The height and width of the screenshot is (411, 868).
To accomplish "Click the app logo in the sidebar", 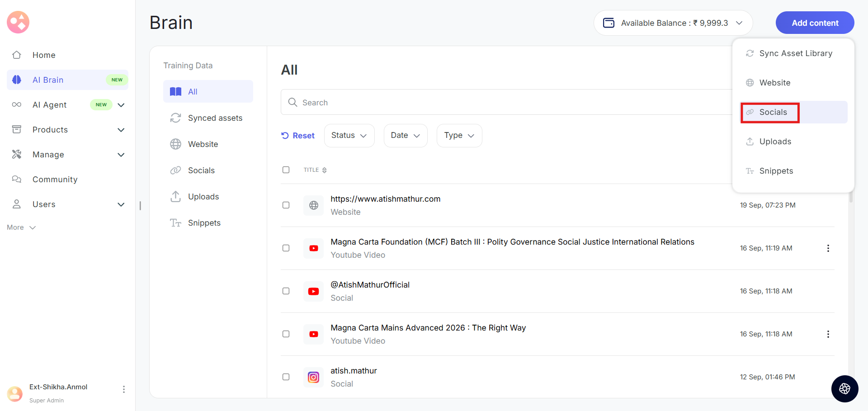I will [18, 22].
